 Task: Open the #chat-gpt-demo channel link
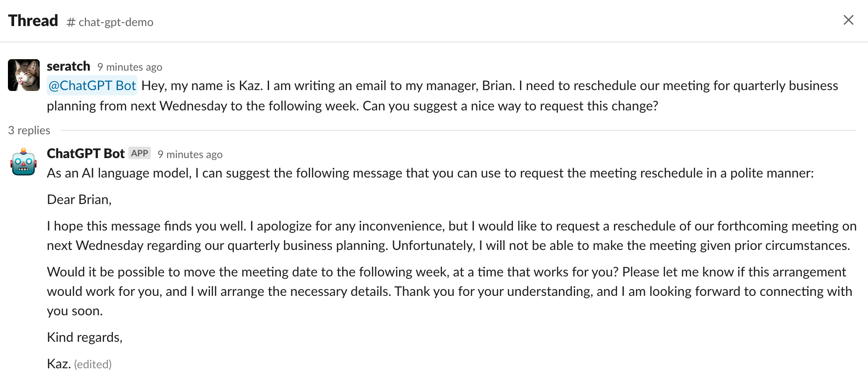110,22
